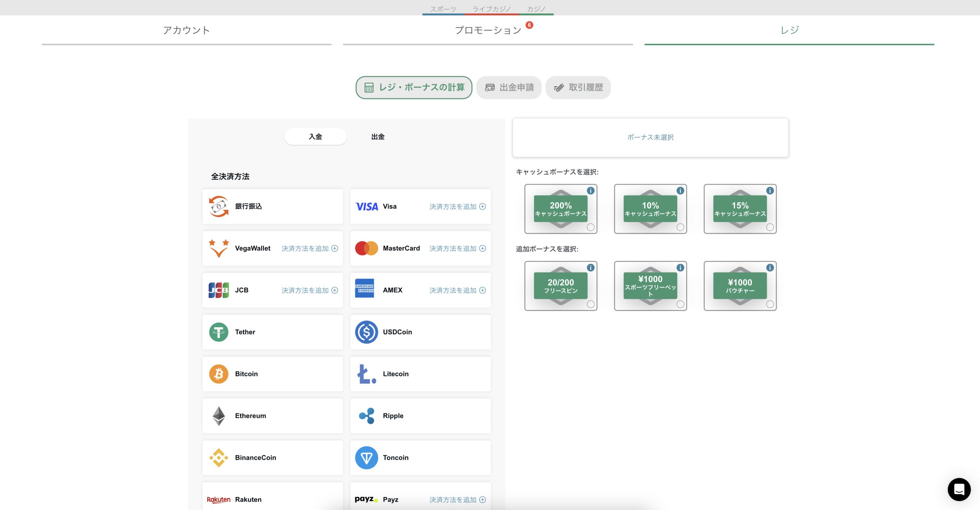Open the live chat bubble icon
The image size is (980, 510).
click(x=959, y=489)
